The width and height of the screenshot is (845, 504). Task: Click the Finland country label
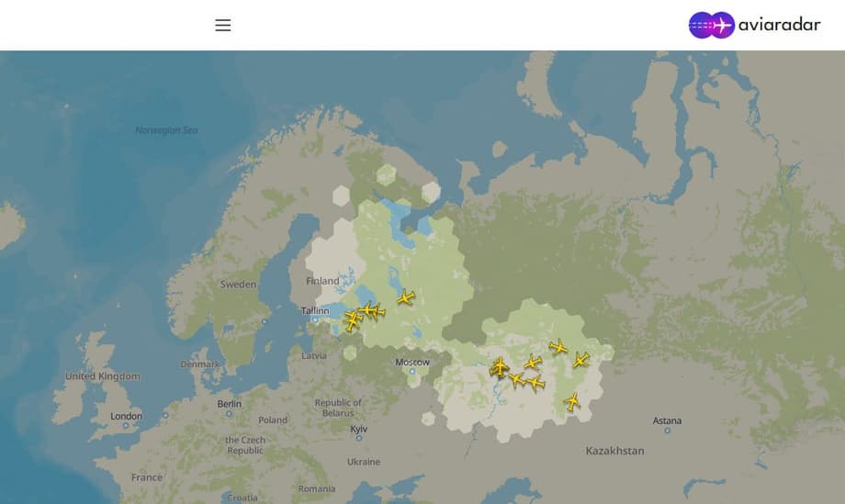tap(322, 281)
